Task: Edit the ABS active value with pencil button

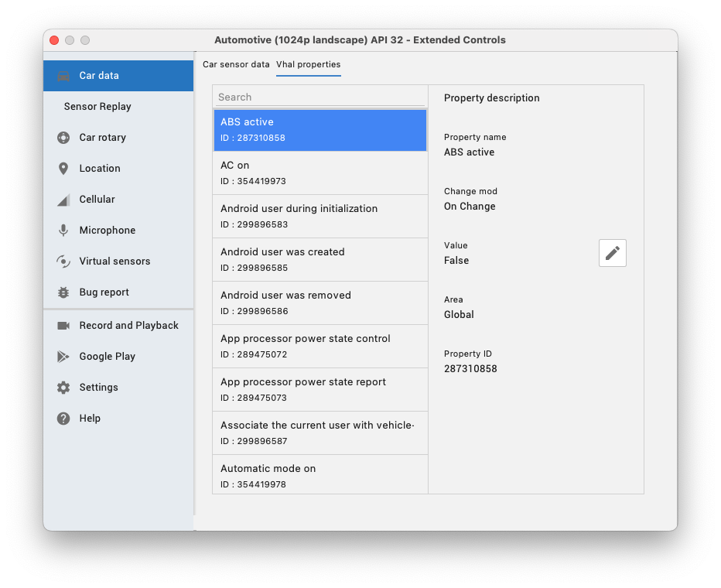Action: 612,253
